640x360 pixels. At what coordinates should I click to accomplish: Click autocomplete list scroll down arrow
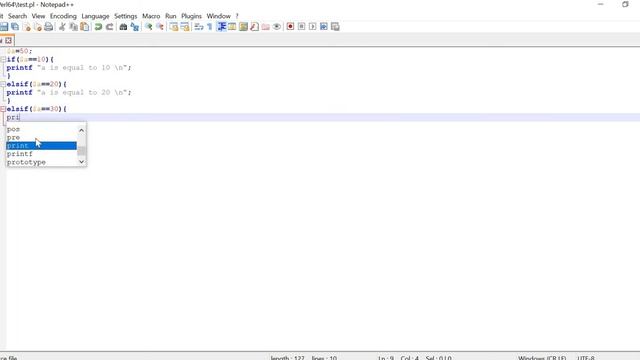coord(82,162)
